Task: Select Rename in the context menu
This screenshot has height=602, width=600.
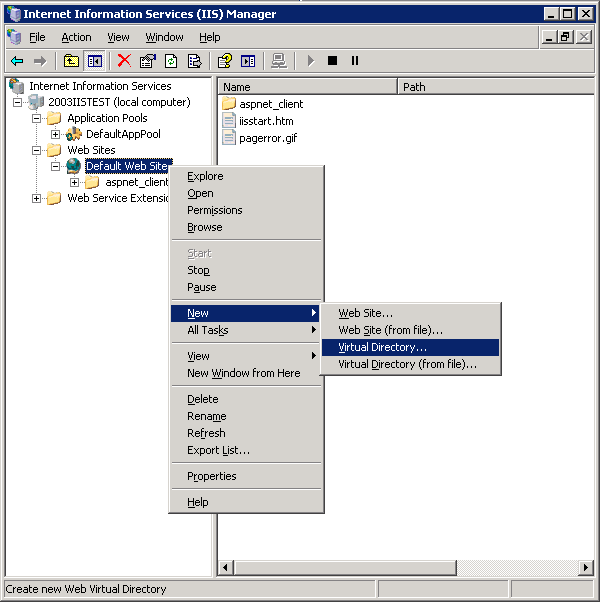Action: [x=246, y=416]
